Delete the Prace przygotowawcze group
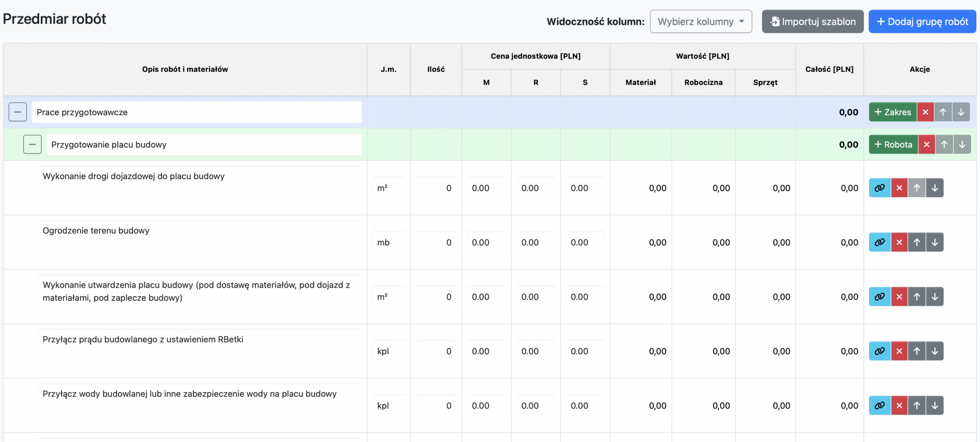Image resolution: width=980 pixels, height=442 pixels. point(925,112)
